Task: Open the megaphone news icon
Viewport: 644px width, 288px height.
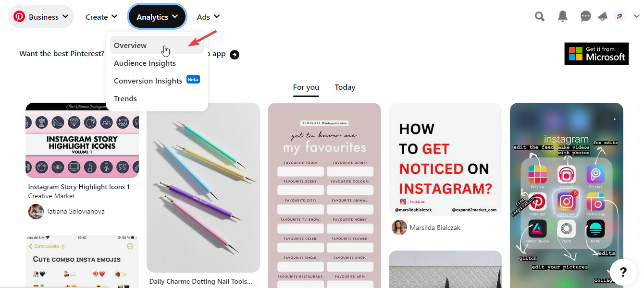Action: point(603,17)
